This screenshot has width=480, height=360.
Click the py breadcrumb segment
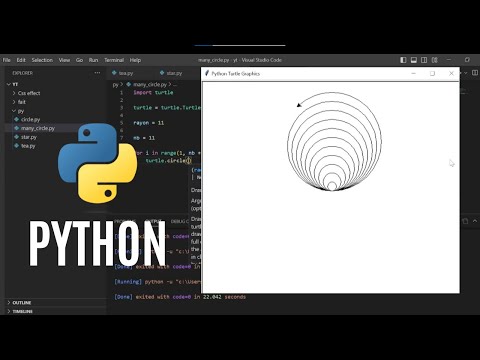point(115,85)
